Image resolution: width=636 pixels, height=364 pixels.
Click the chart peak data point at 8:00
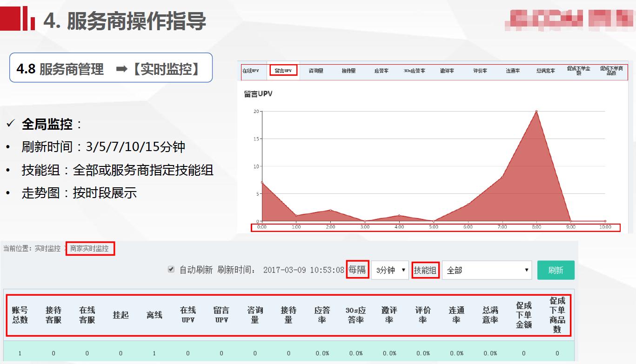pyautogui.click(x=536, y=112)
